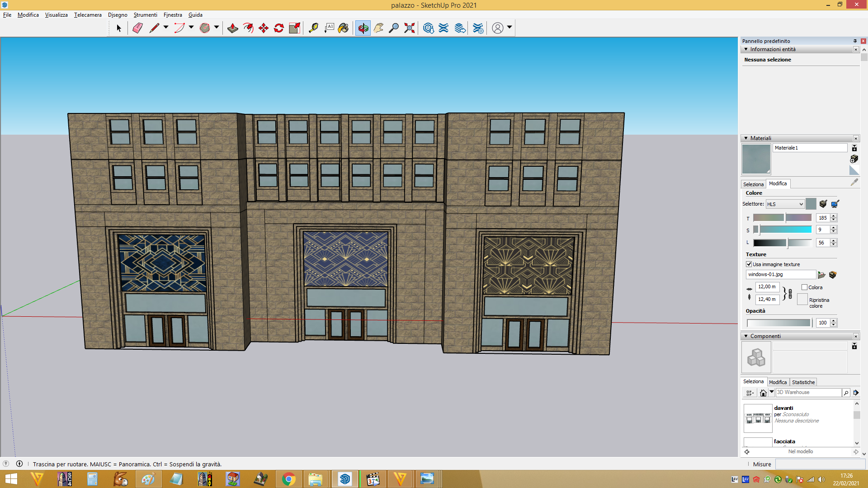Open the 3D Warehouse toolbar icon
The height and width of the screenshot is (488, 868).
click(x=428, y=28)
